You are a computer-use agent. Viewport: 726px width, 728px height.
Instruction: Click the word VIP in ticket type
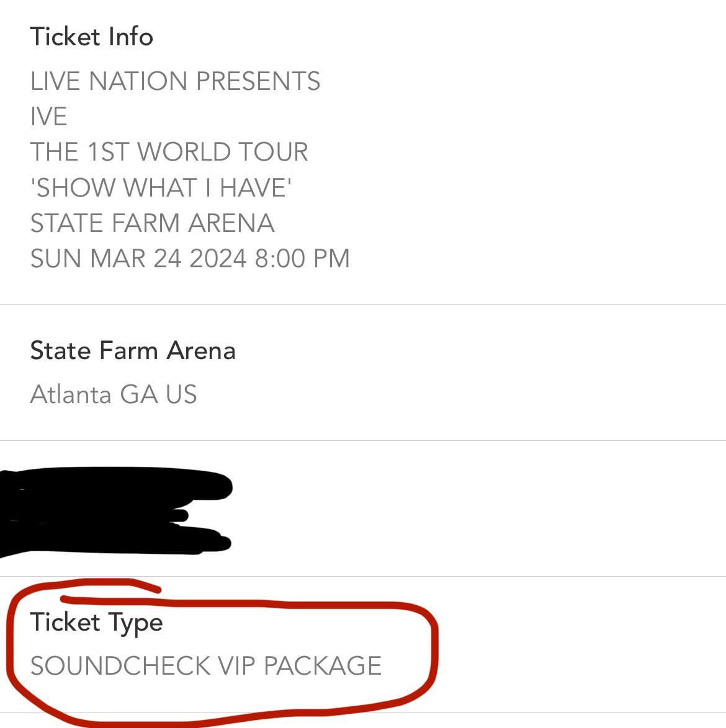click(236, 666)
